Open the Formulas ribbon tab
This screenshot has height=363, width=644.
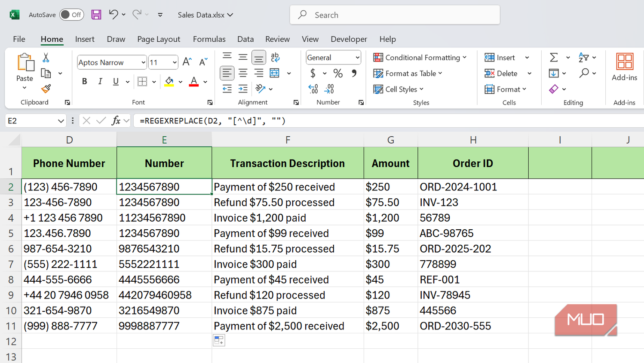tap(209, 39)
